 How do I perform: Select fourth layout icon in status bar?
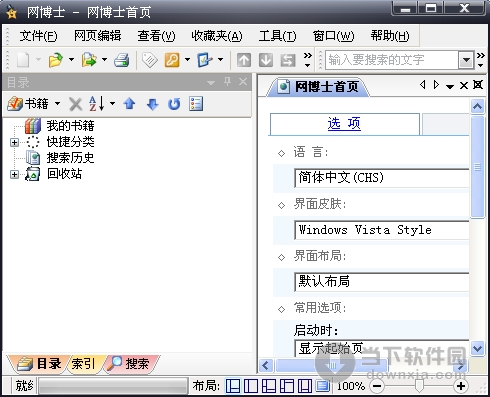coord(287,386)
